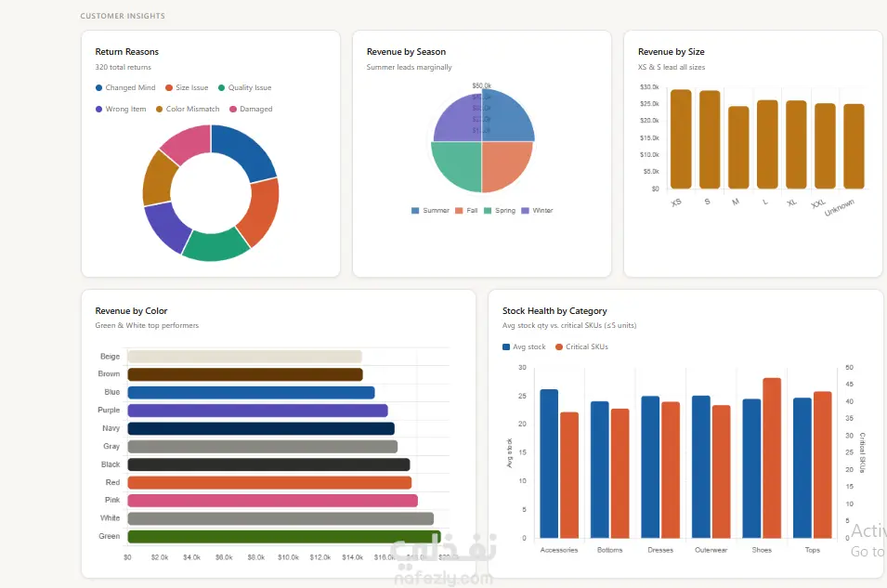Image resolution: width=887 pixels, height=588 pixels.
Task: Click the '320 total returns' subtitle
Action: pos(124,67)
